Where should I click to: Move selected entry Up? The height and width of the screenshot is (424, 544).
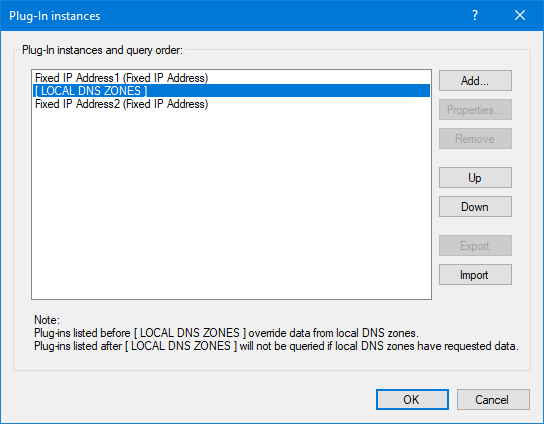[475, 178]
